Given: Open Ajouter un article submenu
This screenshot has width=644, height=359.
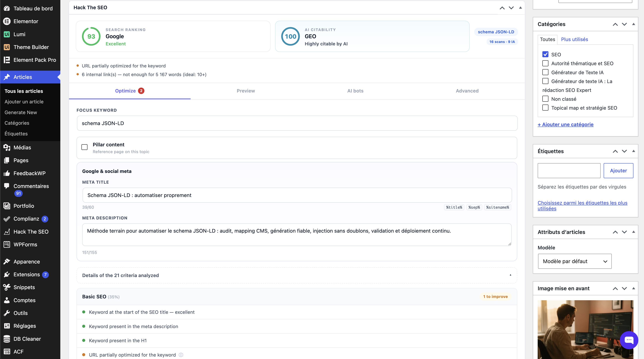Looking at the screenshot, I should (24, 102).
